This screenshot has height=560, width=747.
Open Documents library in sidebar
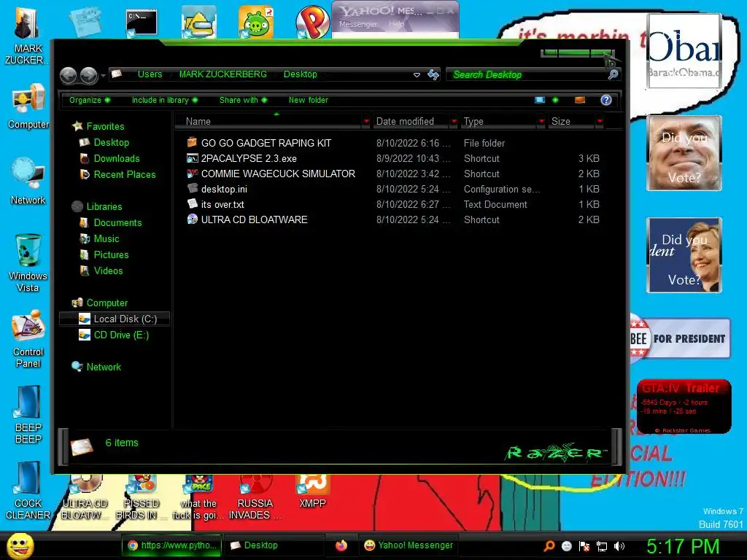point(117,223)
